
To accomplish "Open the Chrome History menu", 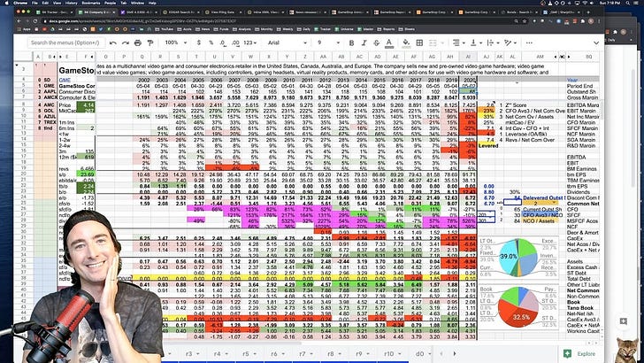I will point(71,3).
